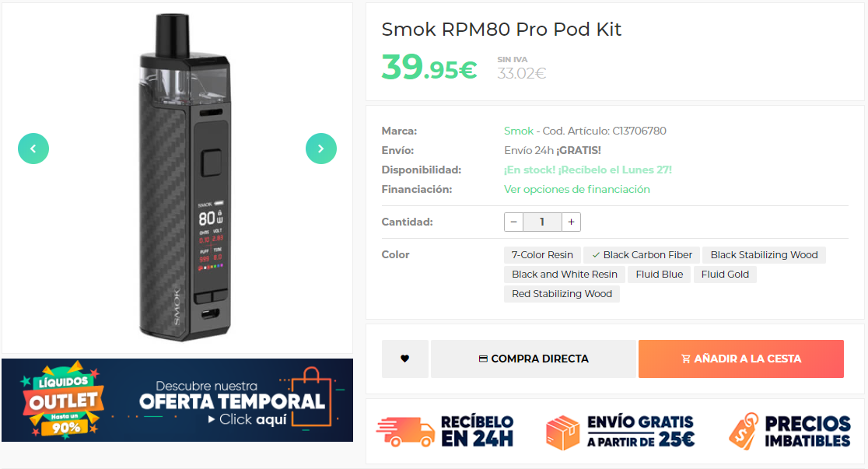This screenshot has height=469, width=868.
Task: Click the main RPM80 Pro product image
Action: click(185, 177)
